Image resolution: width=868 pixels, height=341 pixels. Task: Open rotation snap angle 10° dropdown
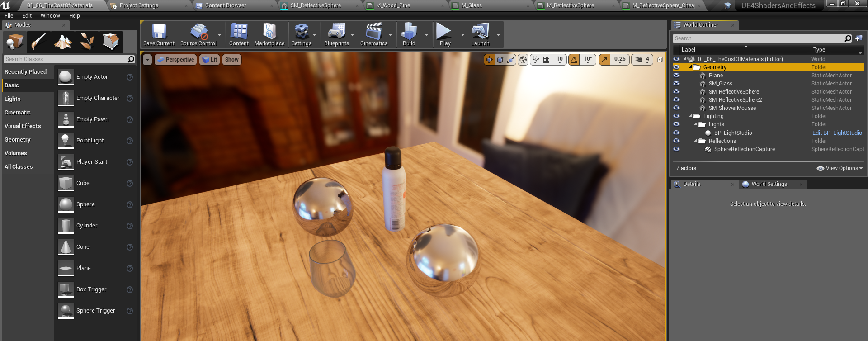click(588, 60)
